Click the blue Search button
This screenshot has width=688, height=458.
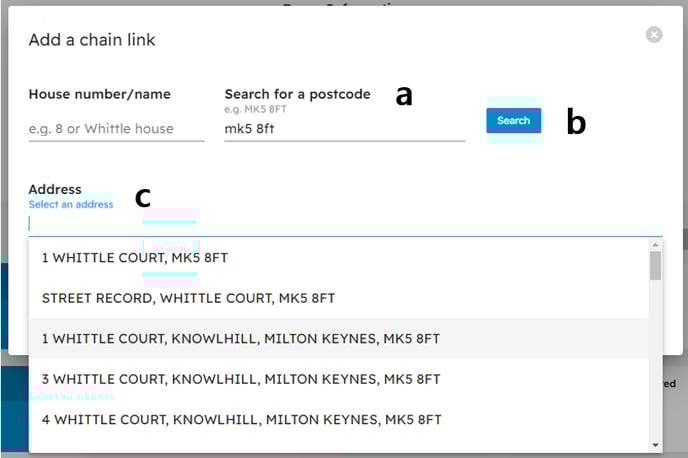pos(513,121)
